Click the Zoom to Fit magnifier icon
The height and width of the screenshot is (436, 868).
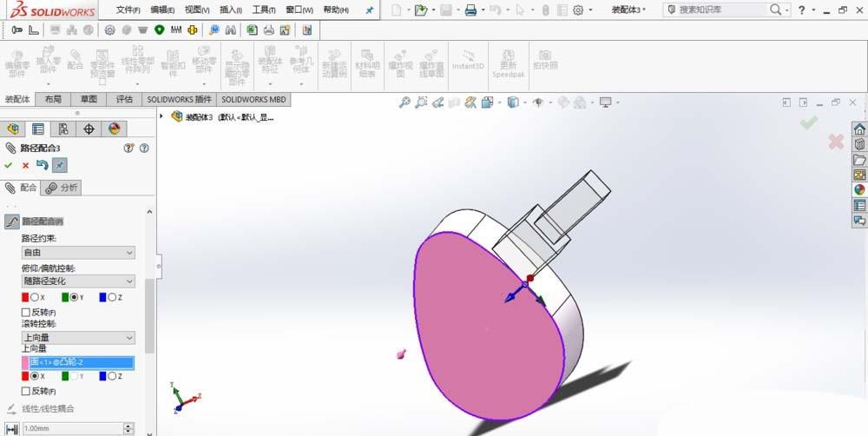404,102
